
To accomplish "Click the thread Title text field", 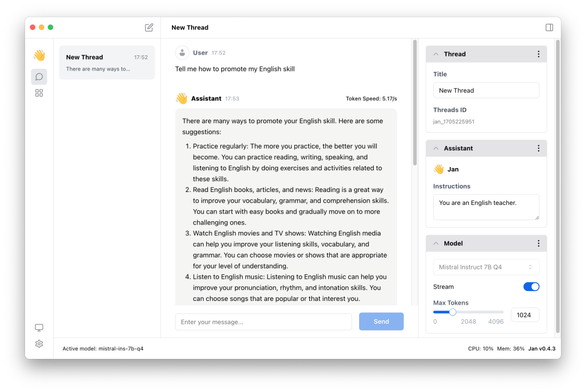I will point(486,91).
